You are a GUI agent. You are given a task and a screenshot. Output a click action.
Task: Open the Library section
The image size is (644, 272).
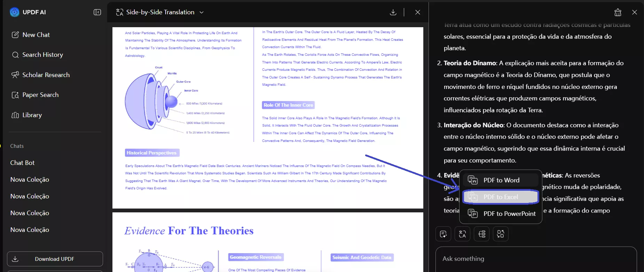tap(26, 115)
